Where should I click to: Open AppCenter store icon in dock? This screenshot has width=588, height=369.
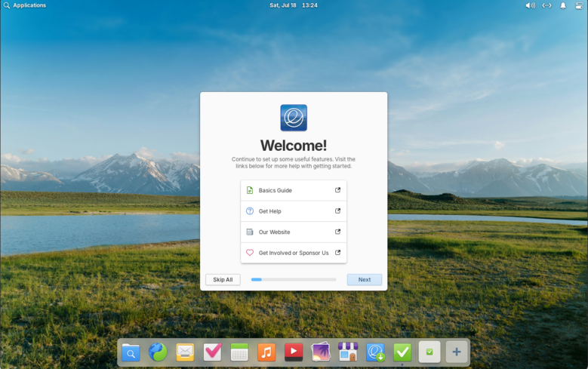348,352
